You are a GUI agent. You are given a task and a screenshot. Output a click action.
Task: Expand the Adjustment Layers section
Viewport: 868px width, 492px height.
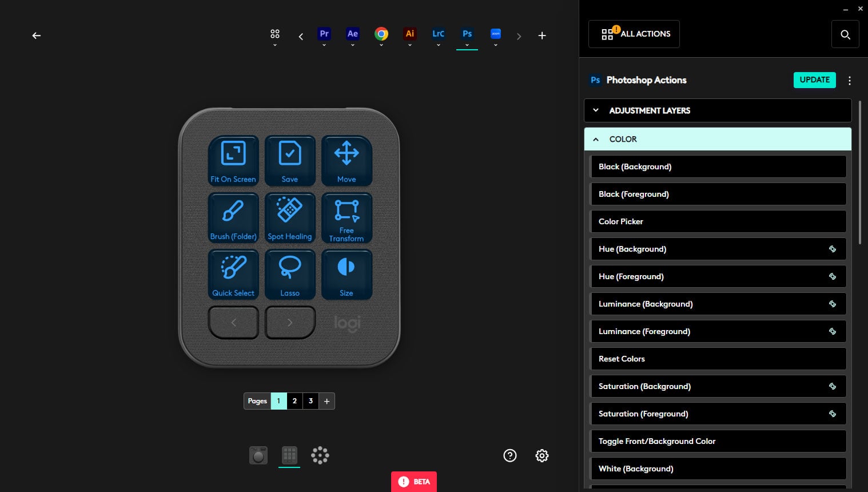click(717, 110)
